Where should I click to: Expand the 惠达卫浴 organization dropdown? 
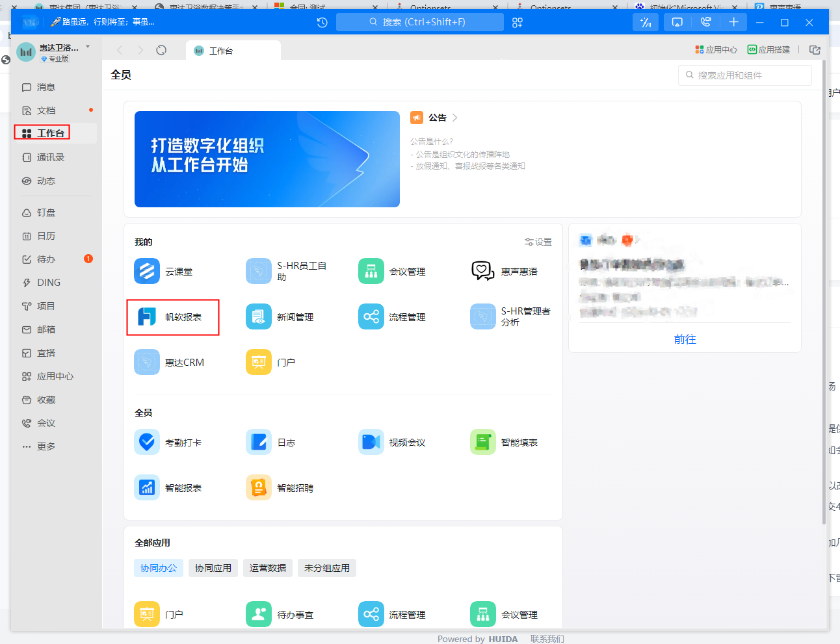click(x=88, y=47)
